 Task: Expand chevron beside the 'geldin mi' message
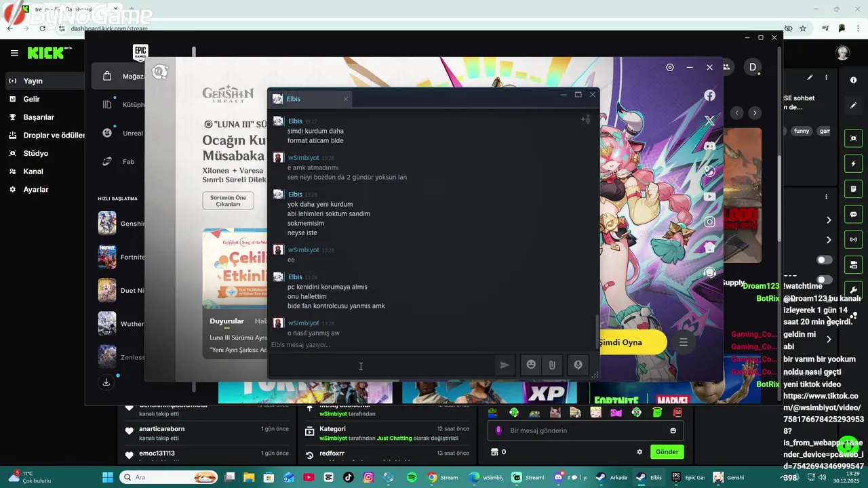point(829,340)
